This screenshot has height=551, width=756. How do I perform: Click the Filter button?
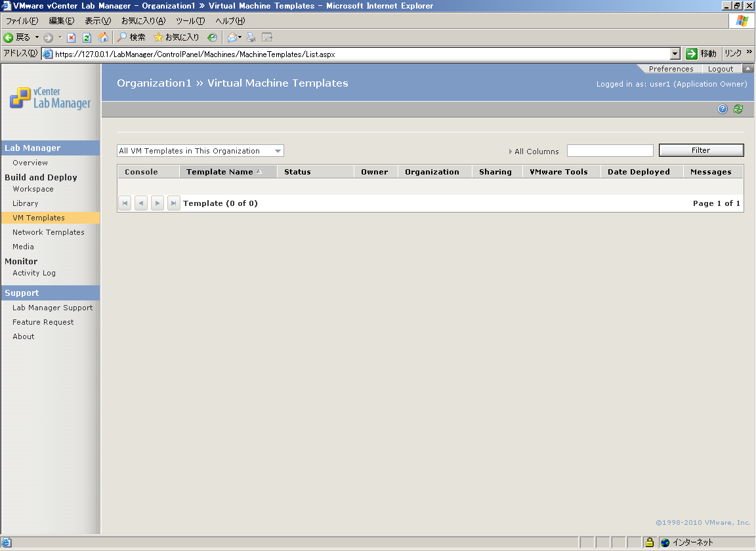click(x=701, y=150)
